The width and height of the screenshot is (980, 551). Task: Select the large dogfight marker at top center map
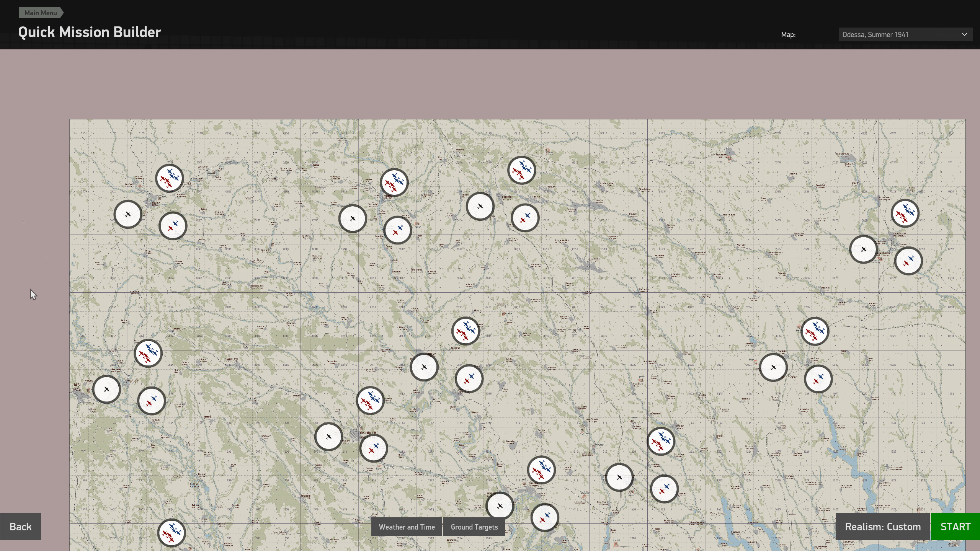pyautogui.click(x=521, y=170)
